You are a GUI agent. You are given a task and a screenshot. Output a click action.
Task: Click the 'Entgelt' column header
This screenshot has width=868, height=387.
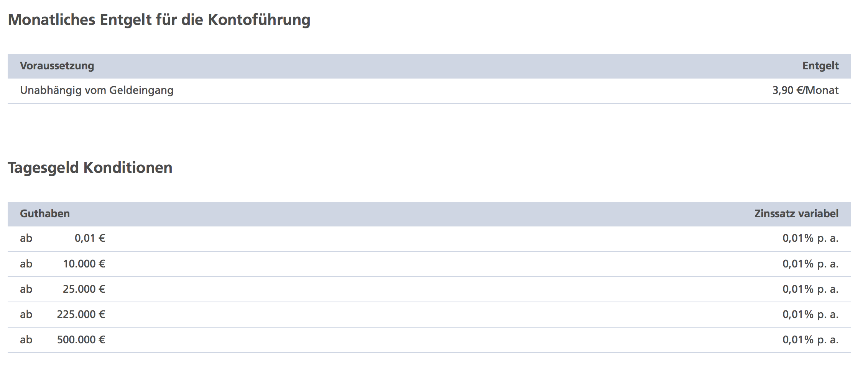click(820, 66)
